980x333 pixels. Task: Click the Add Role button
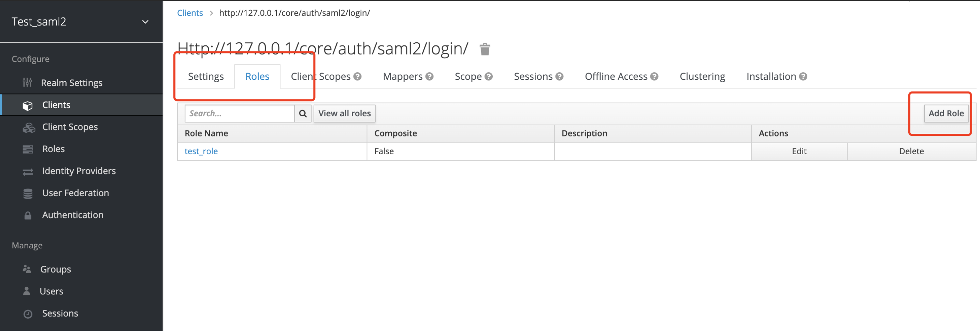click(x=947, y=113)
